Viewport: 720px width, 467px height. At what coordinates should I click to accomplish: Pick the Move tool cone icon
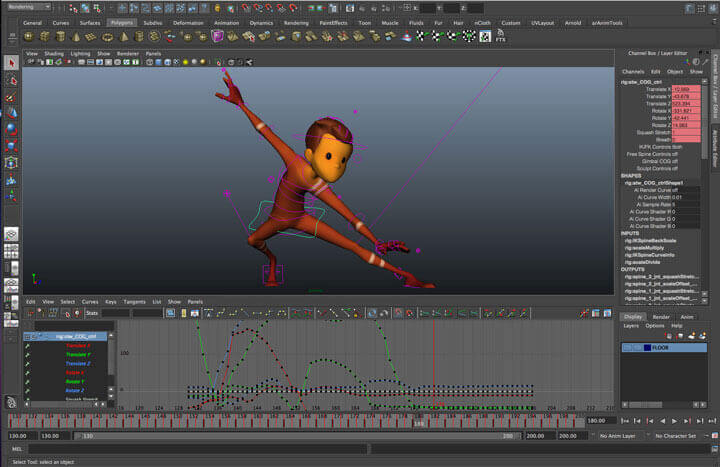click(11, 113)
